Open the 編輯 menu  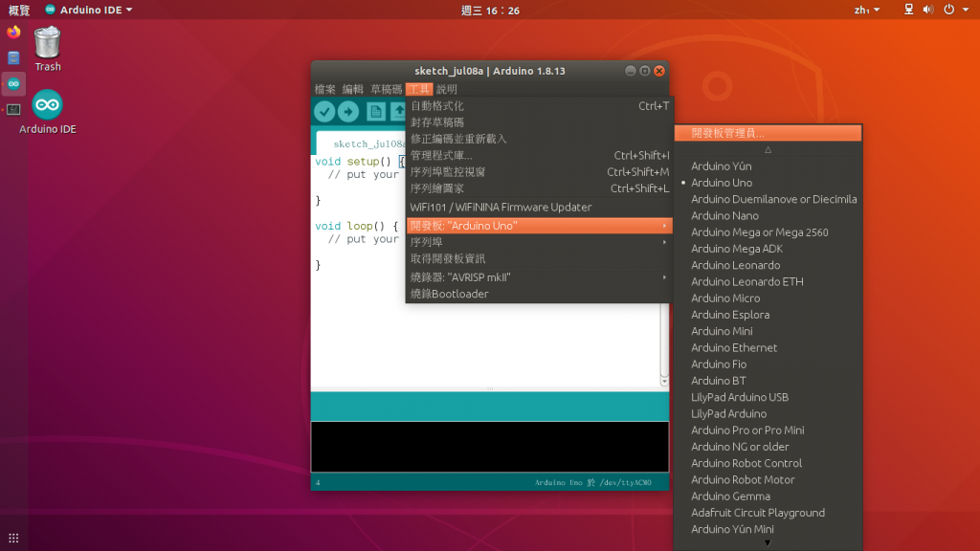click(x=352, y=89)
